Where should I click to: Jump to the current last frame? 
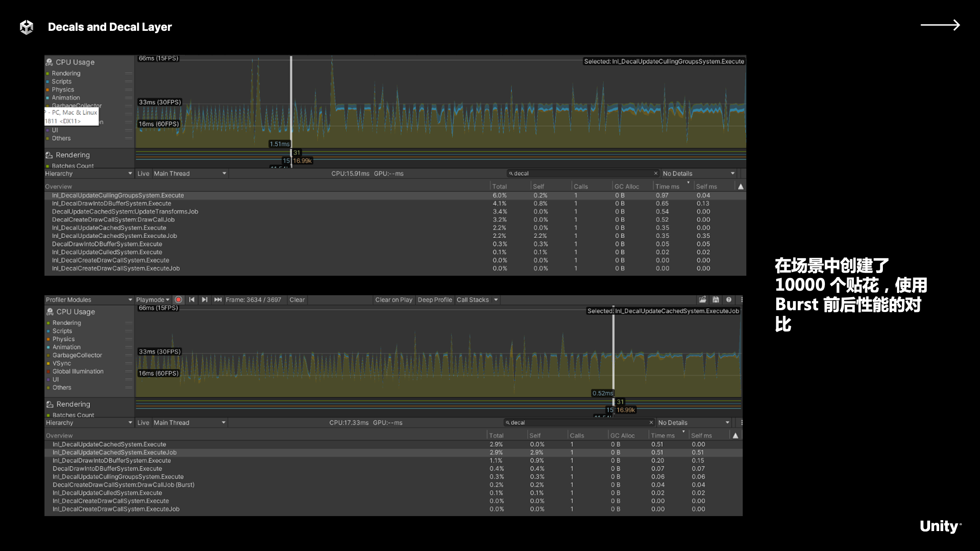(x=218, y=300)
